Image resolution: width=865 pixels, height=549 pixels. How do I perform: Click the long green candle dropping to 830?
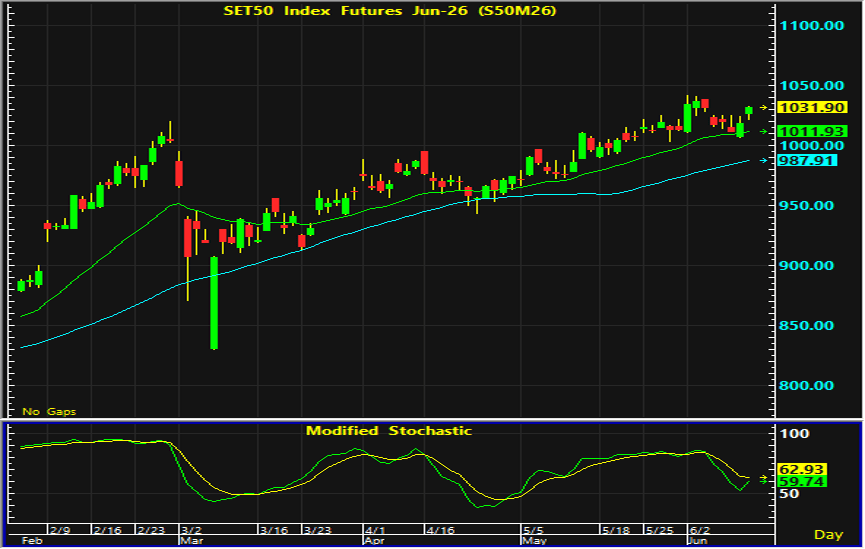[x=214, y=303]
